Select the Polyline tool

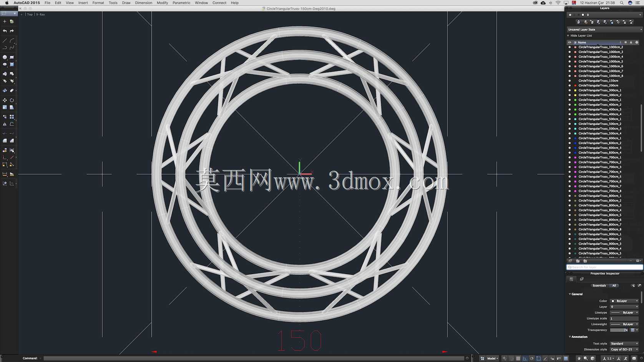pyautogui.click(x=5, y=48)
